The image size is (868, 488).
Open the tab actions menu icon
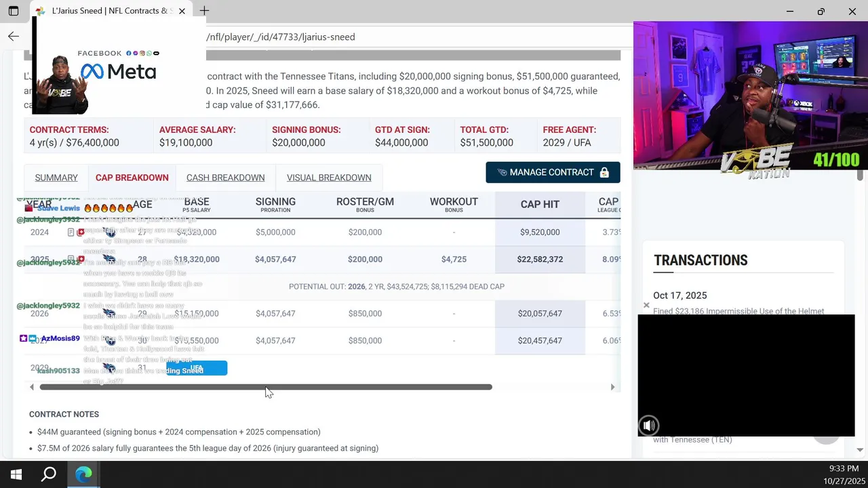point(14,11)
